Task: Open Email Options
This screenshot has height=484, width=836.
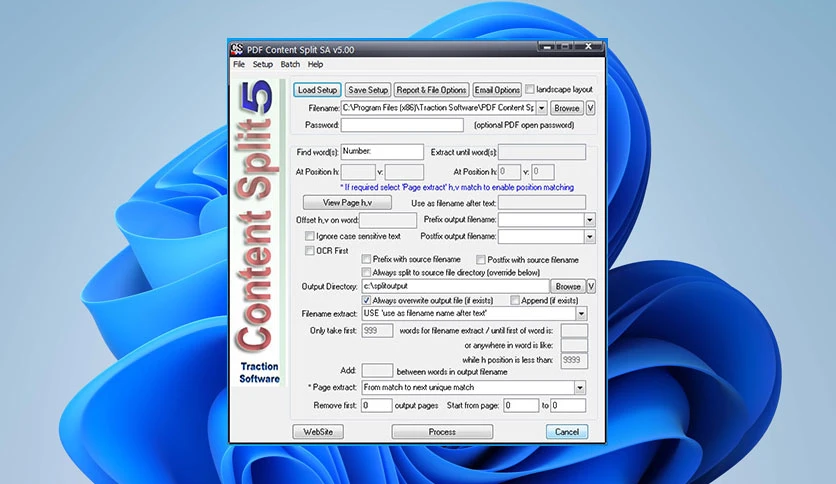Action: (497, 90)
